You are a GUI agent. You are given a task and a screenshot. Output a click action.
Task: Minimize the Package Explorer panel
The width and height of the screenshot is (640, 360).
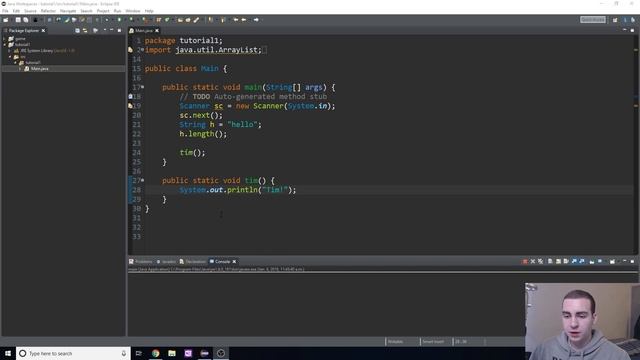pos(111,30)
